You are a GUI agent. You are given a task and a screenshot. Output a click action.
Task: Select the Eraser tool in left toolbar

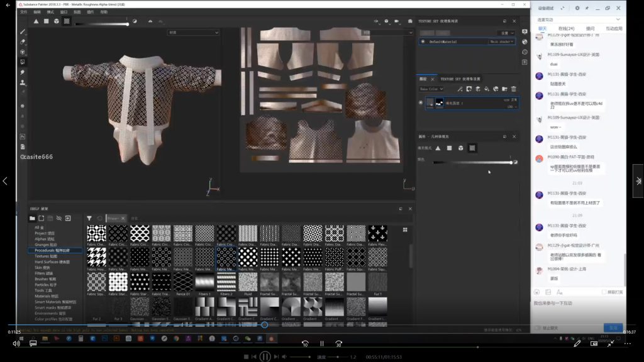[x=23, y=41]
